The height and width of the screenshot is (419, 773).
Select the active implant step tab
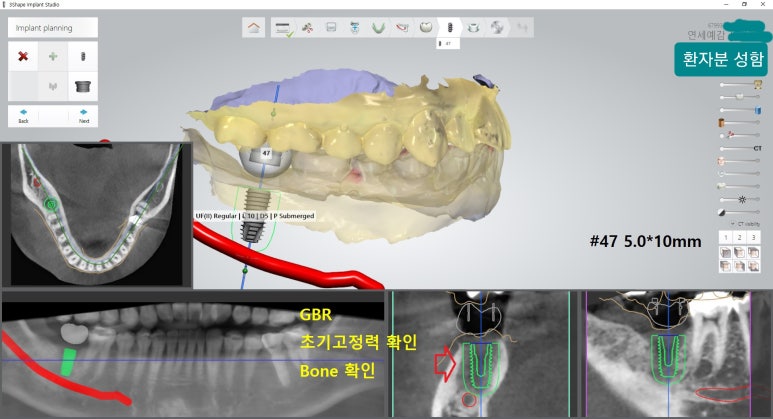click(449, 28)
